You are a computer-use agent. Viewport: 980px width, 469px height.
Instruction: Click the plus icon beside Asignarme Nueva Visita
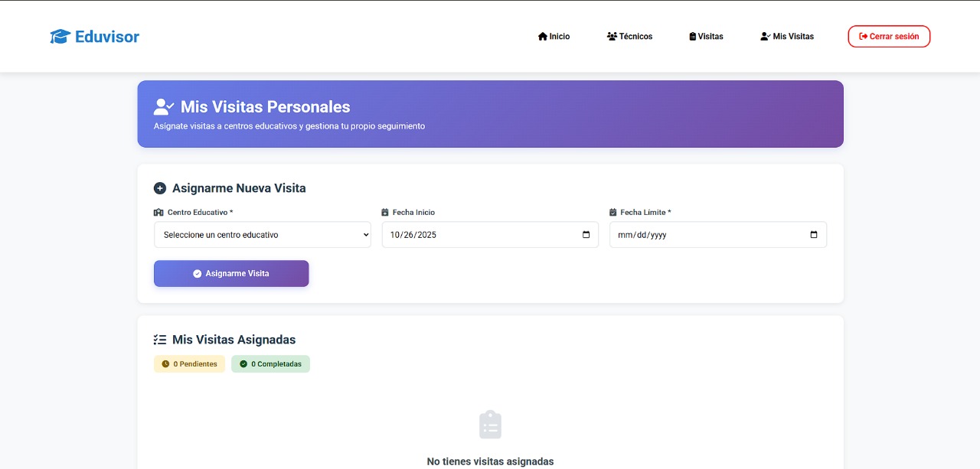click(160, 188)
